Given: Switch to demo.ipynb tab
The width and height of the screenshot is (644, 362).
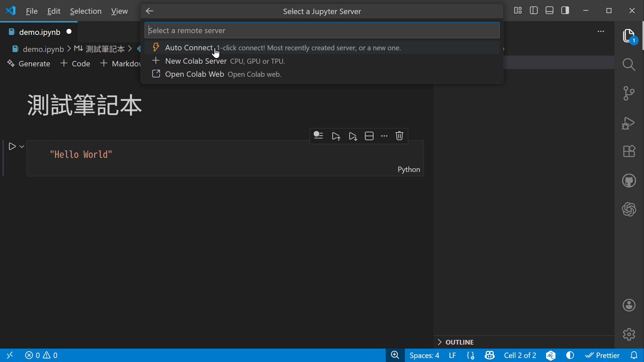Looking at the screenshot, I should 39,32.
